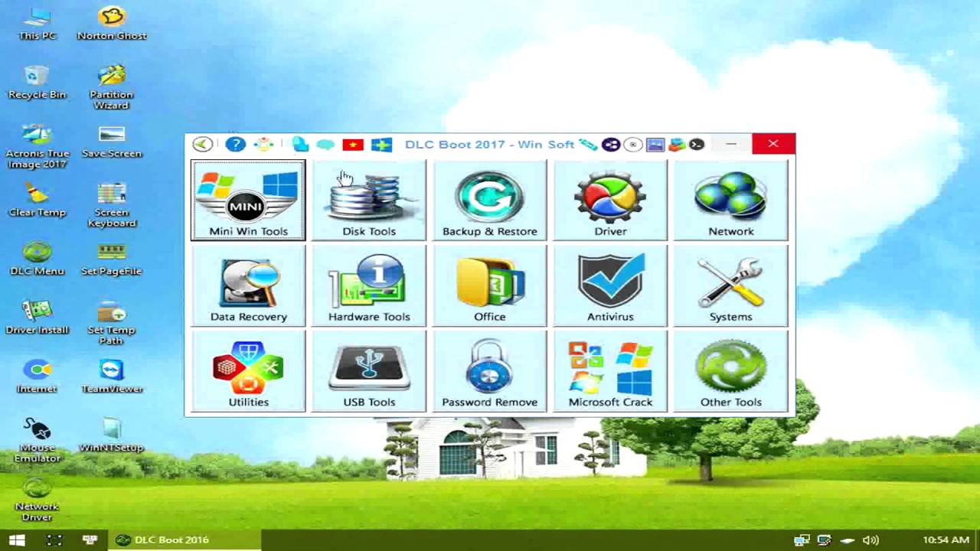Click the Vietnam flag language icon
The height and width of the screenshot is (551, 980).
353,145
